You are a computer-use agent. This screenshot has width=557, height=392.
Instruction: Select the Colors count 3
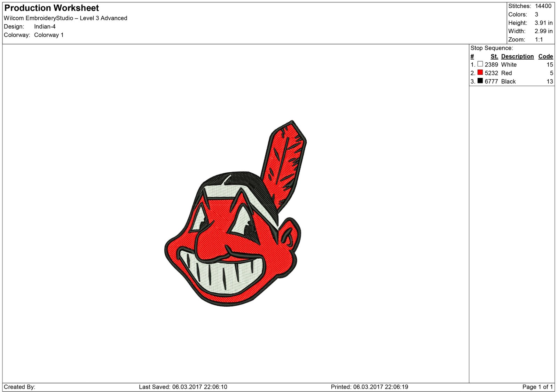pos(536,14)
